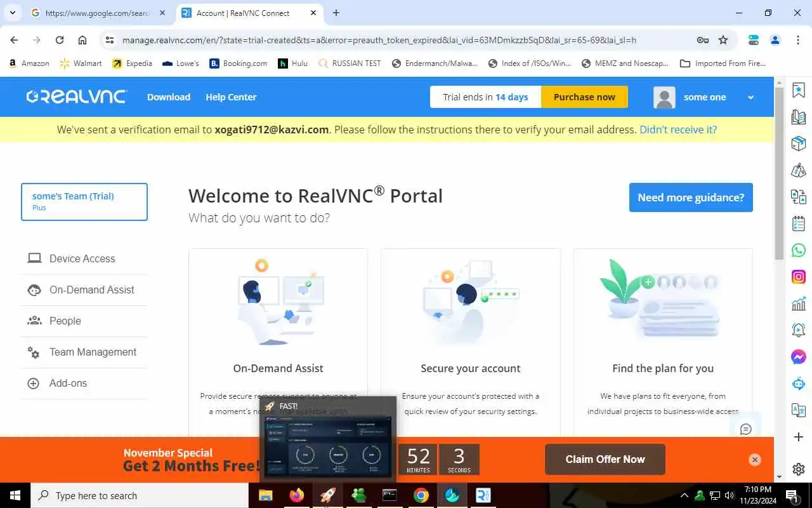
Task: View site information icon in address bar
Action: coord(109,40)
